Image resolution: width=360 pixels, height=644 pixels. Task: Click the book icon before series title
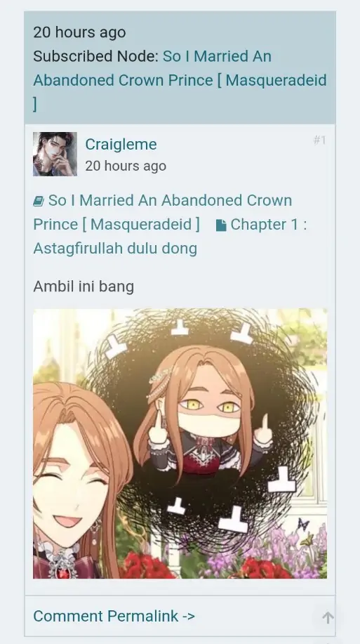tap(39, 202)
